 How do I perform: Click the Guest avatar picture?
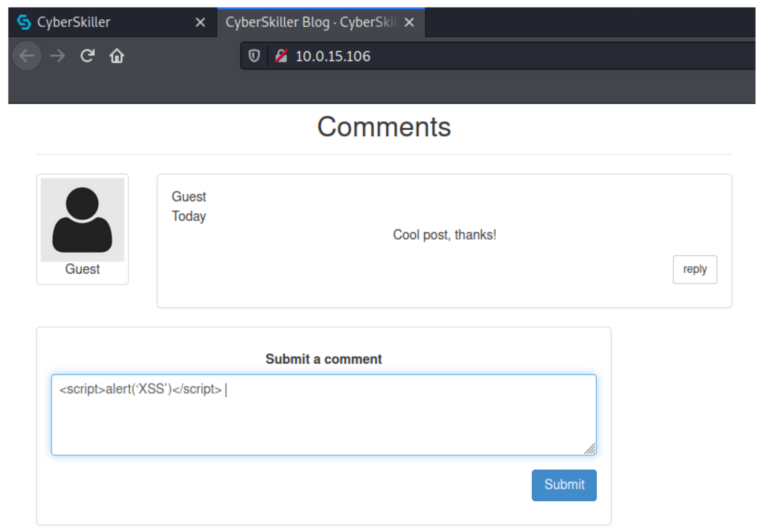tap(82, 220)
